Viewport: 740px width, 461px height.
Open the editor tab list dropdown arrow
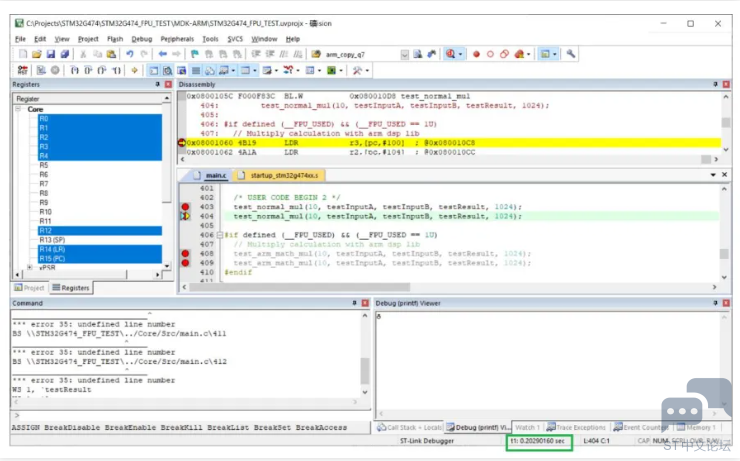coord(713,175)
